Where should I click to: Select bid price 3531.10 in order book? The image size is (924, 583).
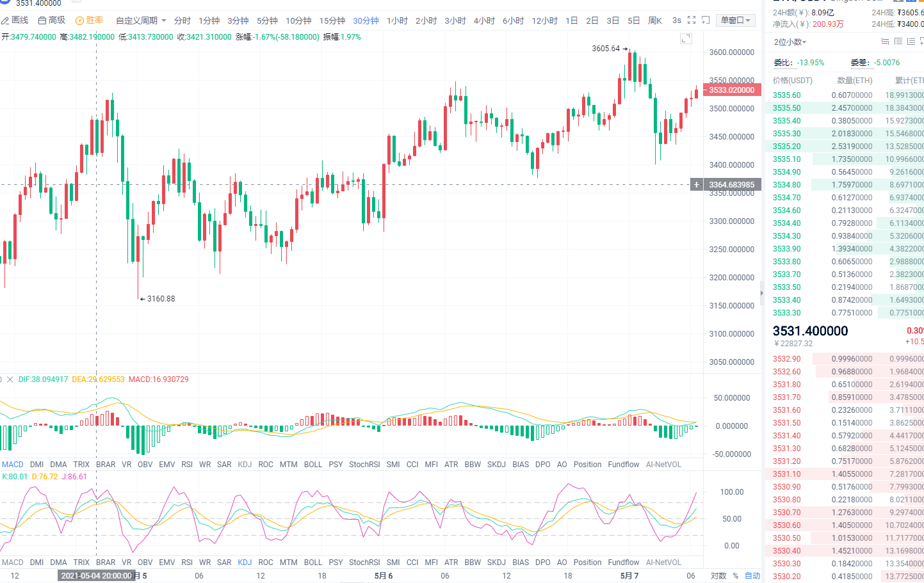786,474
